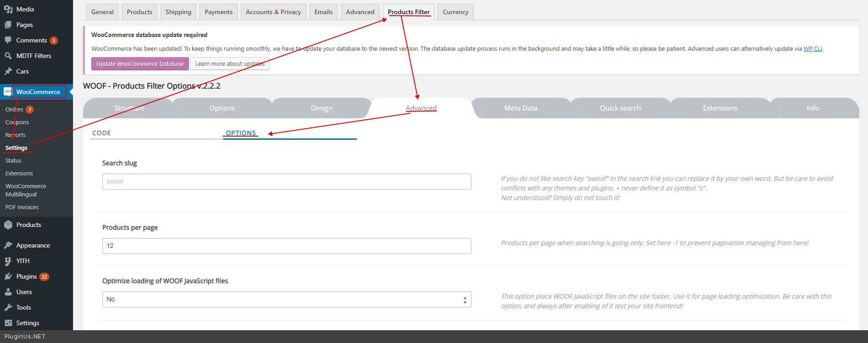Follow the WP CLI link
Viewport: 868px width, 343px height.
click(813, 49)
